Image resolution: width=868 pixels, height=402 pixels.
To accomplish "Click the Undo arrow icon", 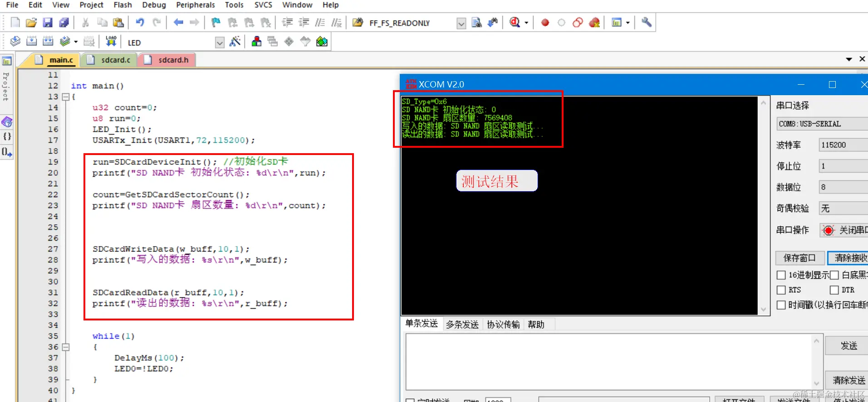I will (140, 23).
